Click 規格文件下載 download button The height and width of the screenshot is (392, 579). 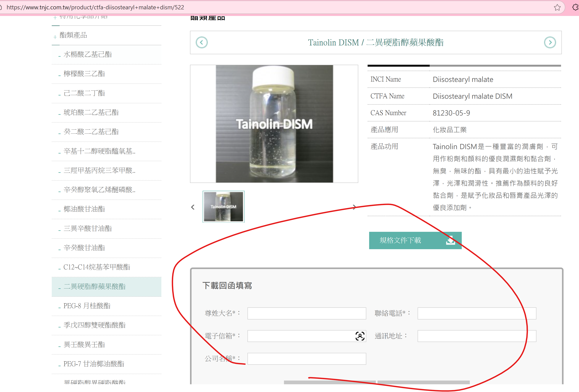pos(415,240)
